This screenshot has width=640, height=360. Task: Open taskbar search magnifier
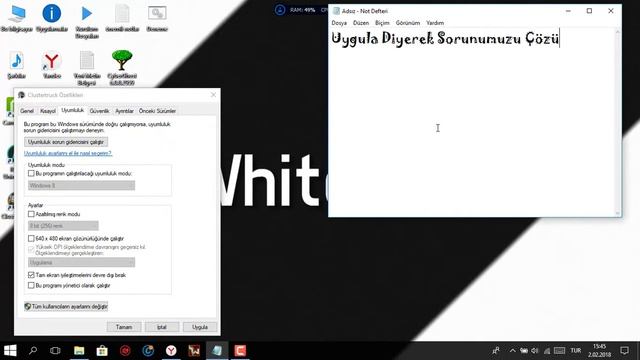[33, 351]
